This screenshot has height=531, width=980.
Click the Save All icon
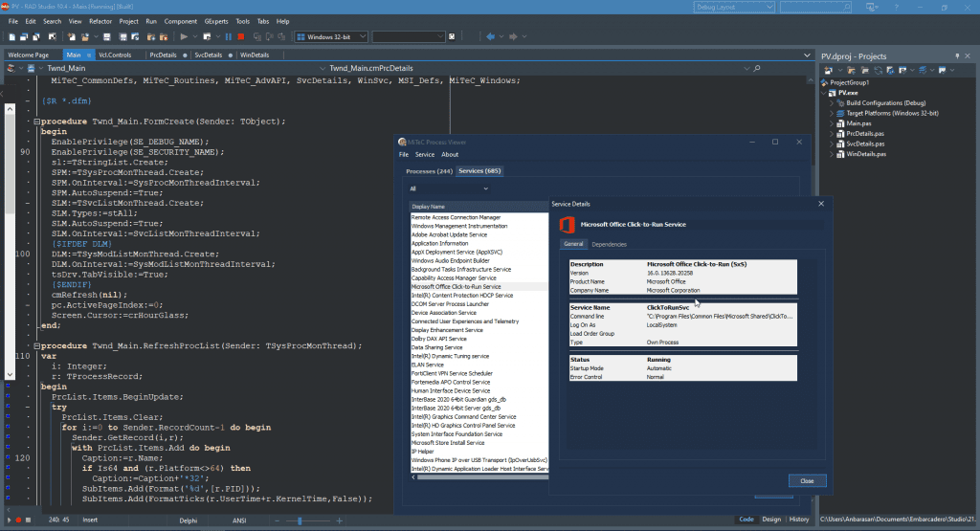click(123, 37)
